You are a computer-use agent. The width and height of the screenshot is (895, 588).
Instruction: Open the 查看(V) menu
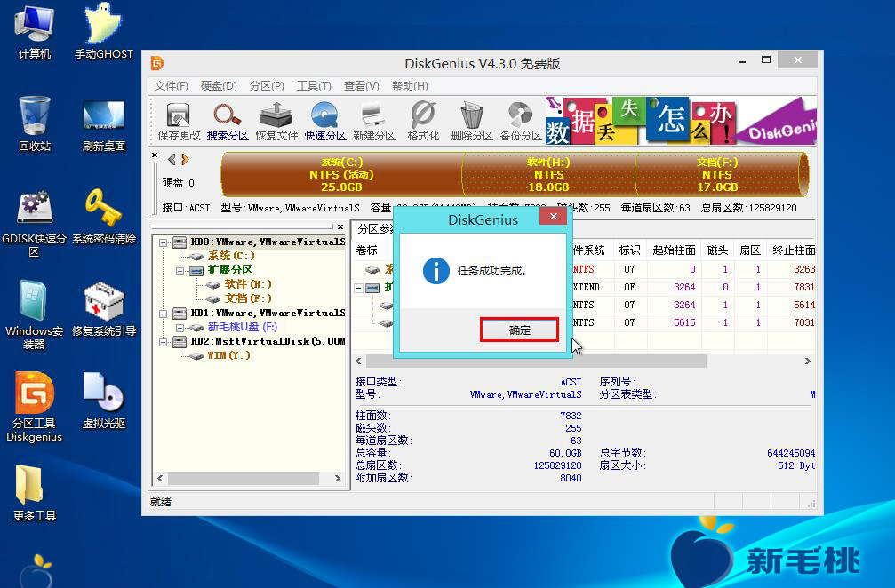(x=362, y=86)
